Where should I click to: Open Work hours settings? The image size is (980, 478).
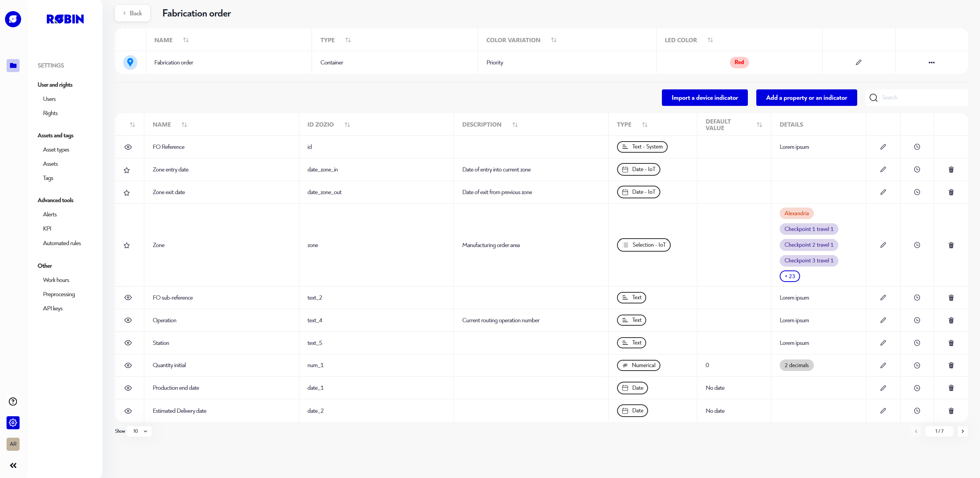[56, 280]
